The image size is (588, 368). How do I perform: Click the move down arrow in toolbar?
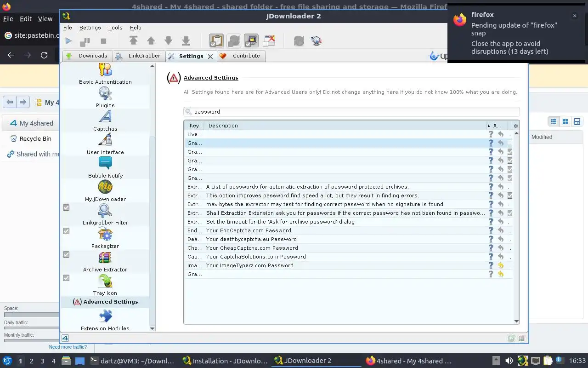[168, 41]
